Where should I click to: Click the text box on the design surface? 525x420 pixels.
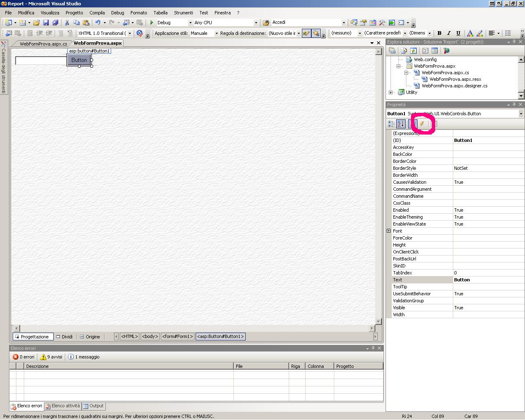coord(41,61)
